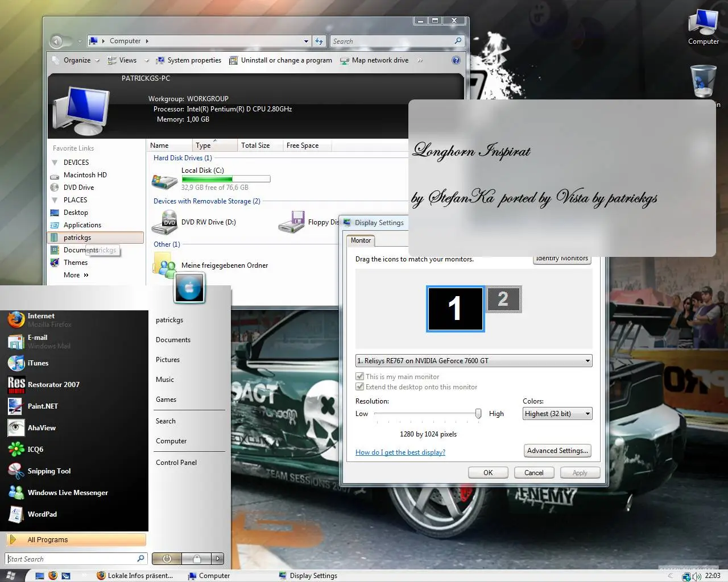728x582 pixels.
Task: Open the help icon in the Computer toolbar
Action: click(456, 60)
